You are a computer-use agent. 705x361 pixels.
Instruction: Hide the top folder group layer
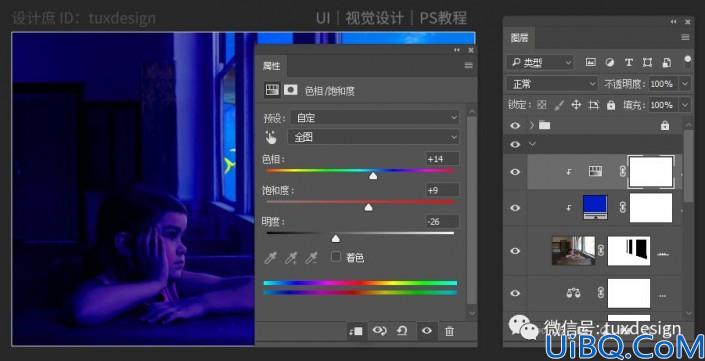[515, 126]
